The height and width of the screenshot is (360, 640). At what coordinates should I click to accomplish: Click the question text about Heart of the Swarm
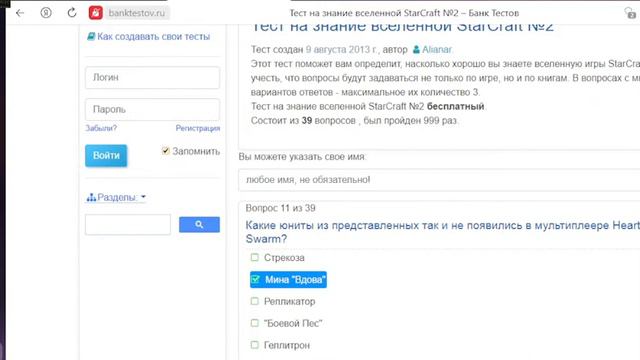(x=442, y=232)
